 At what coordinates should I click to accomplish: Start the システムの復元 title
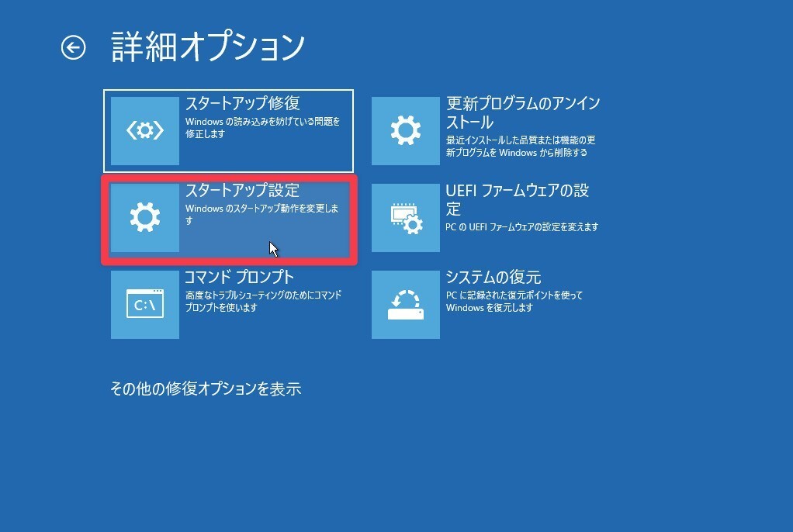[x=493, y=277]
